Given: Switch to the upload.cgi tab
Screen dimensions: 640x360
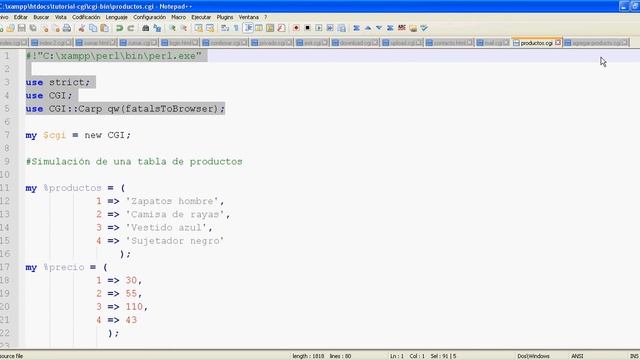Looking at the screenshot, I should (402, 43).
